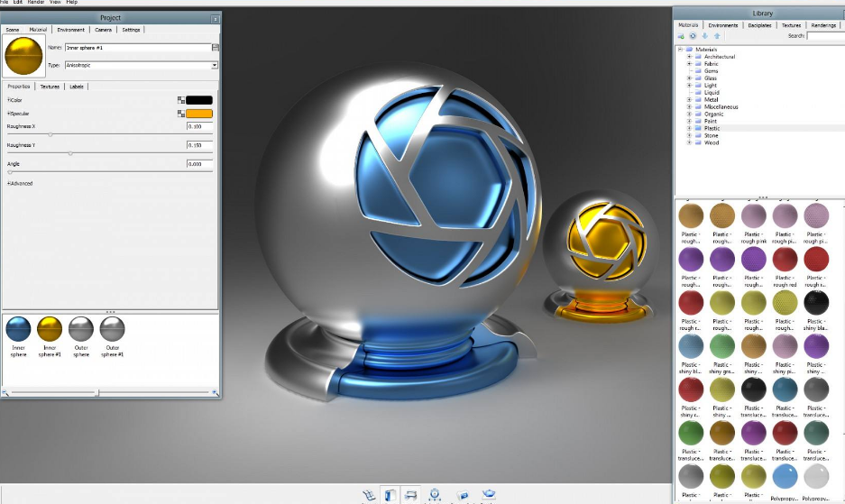Switch to the Backplates tab in Library
The width and height of the screenshot is (845, 504).
coord(759,25)
